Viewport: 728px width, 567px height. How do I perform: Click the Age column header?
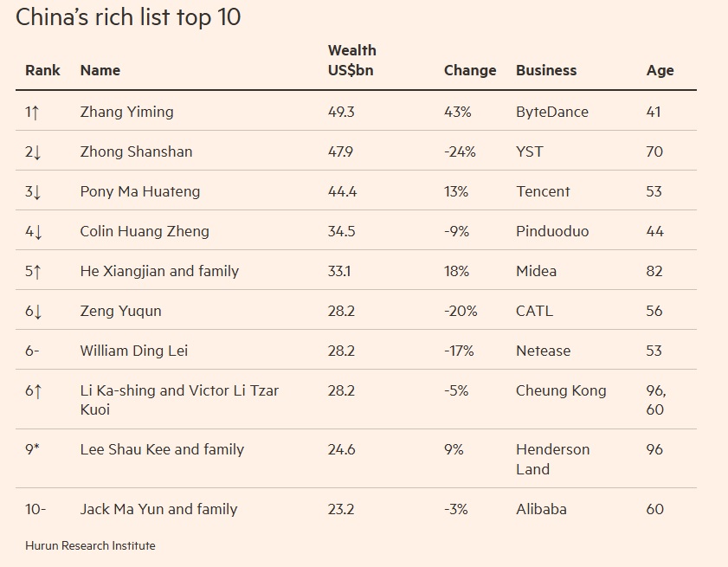660,70
